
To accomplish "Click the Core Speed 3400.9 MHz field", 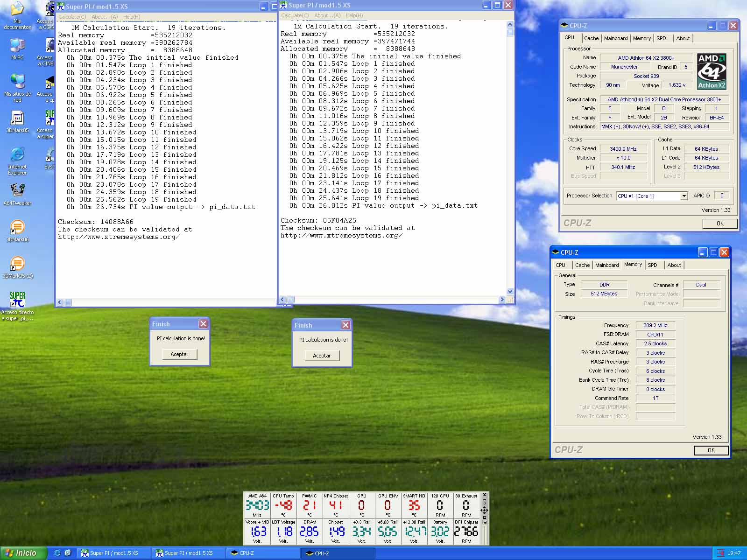I will tap(623, 149).
